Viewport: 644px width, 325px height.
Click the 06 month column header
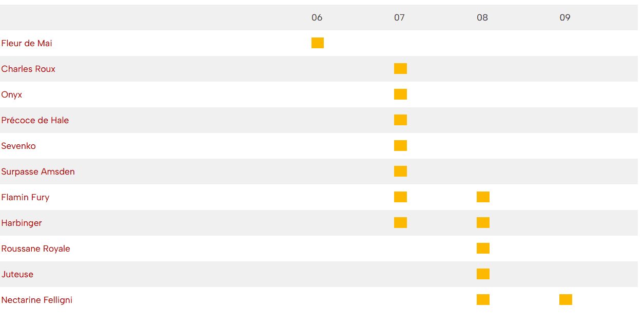point(317,17)
